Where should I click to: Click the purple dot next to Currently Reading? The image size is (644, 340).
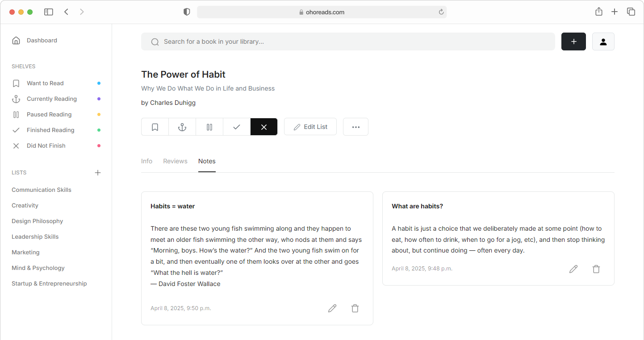[99, 99]
